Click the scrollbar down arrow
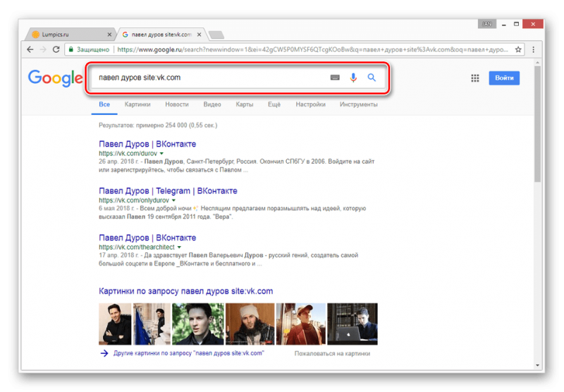This screenshot has height=392, width=564. 537,365
